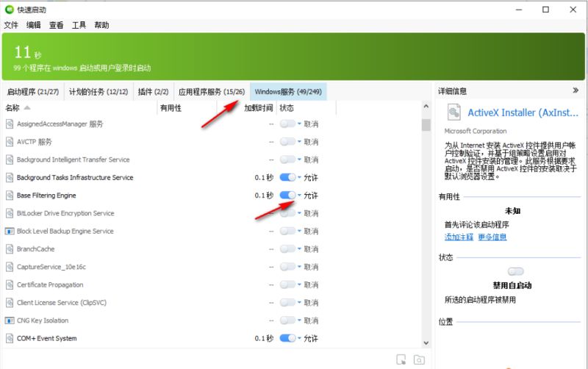Turn off the Base Filtering Engine toggle

point(287,196)
